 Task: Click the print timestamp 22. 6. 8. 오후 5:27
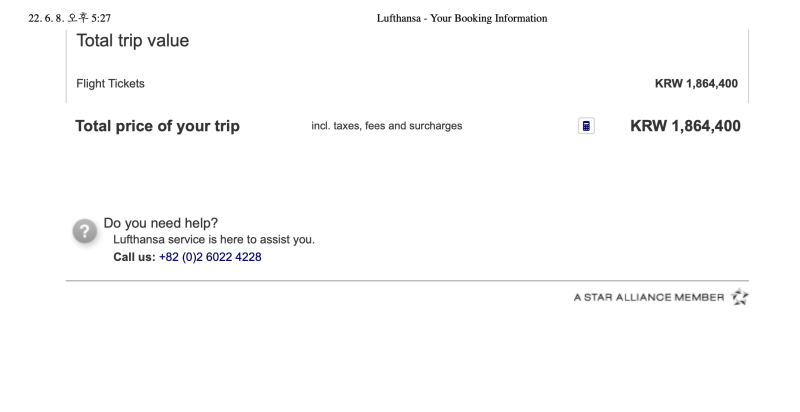pos(69,18)
